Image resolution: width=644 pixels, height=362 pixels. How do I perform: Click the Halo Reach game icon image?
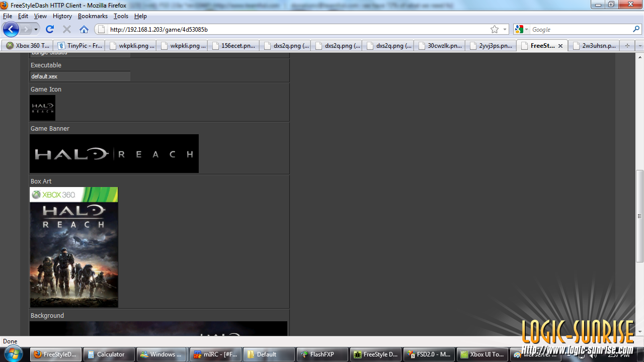(42, 108)
